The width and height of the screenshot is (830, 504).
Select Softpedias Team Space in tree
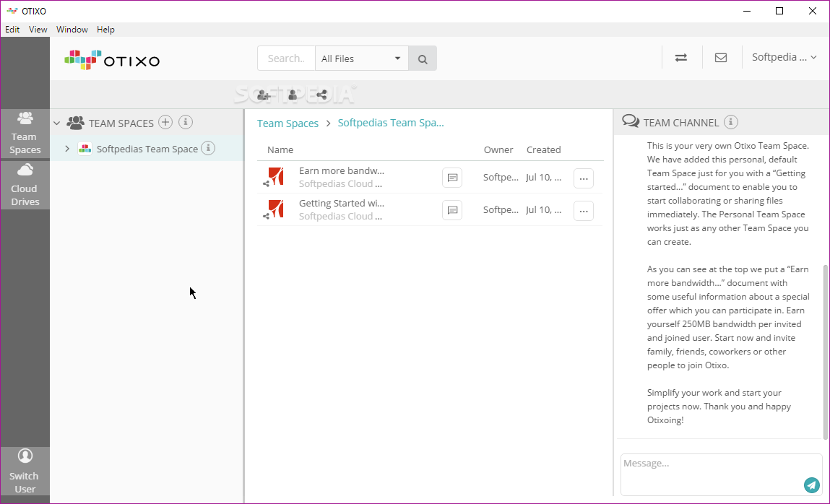tap(147, 149)
